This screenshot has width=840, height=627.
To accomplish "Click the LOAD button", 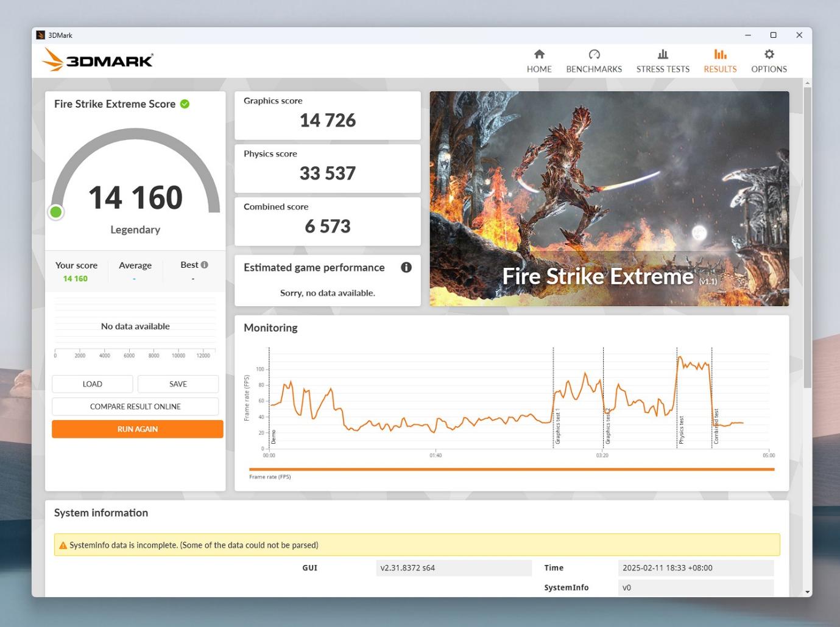I will coord(92,384).
